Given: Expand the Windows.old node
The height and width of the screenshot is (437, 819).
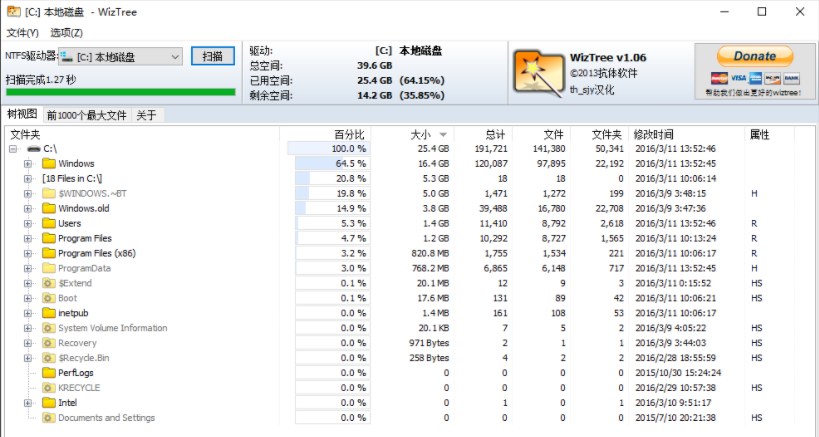Looking at the screenshot, I should [28, 208].
